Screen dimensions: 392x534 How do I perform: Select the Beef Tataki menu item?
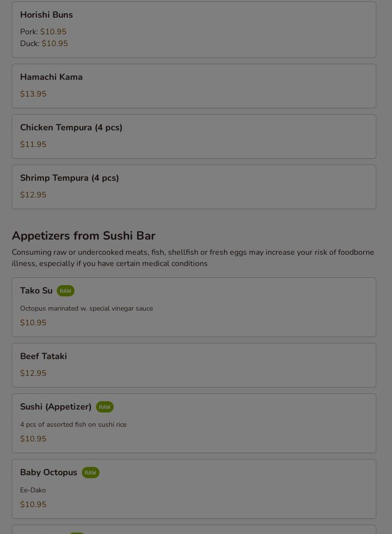tap(194, 365)
